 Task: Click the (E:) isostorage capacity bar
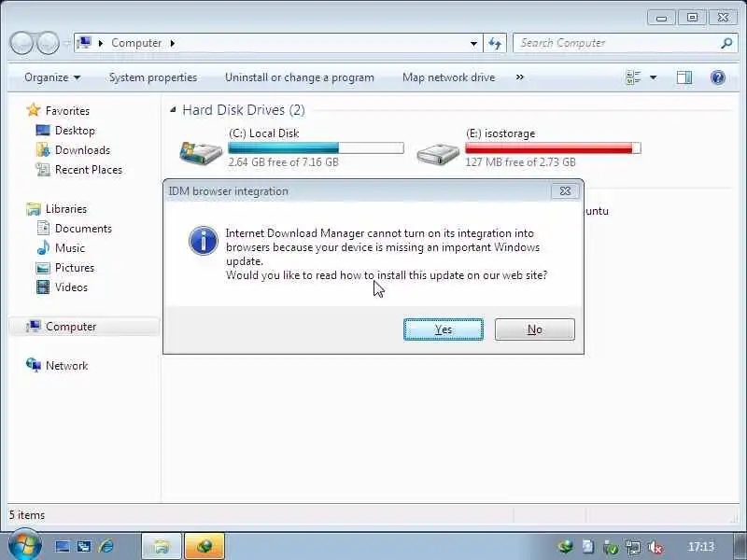coord(553,148)
